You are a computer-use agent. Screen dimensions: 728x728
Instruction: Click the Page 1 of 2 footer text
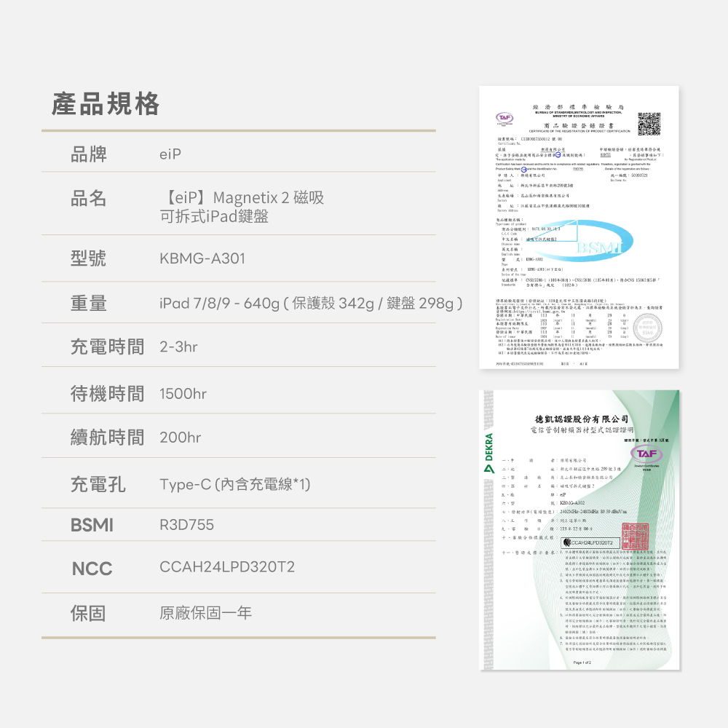[582, 662]
